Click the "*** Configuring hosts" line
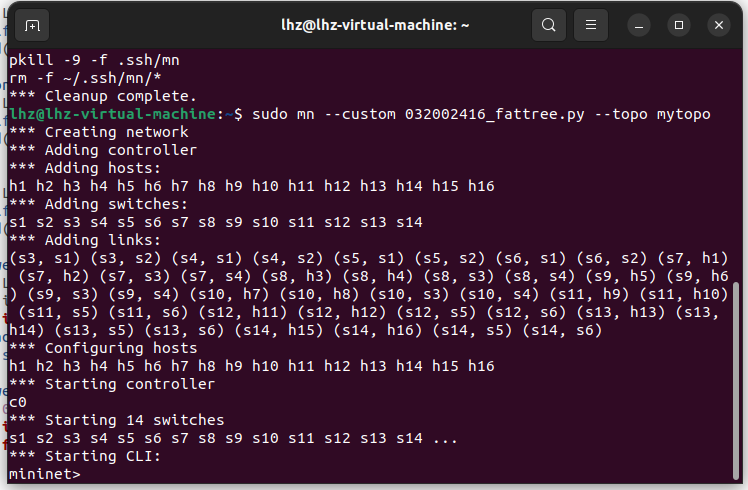Screen dimensions: 748x490 (103, 348)
